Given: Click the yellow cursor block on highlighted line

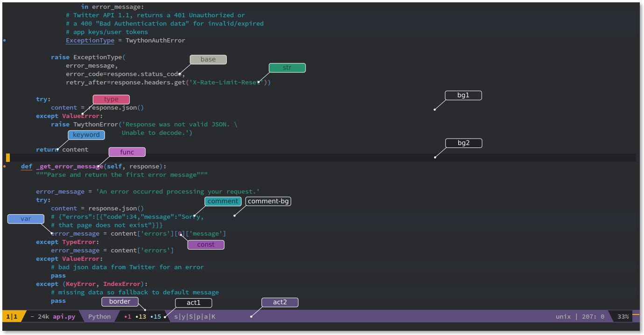Looking at the screenshot, I should tap(8, 158).
